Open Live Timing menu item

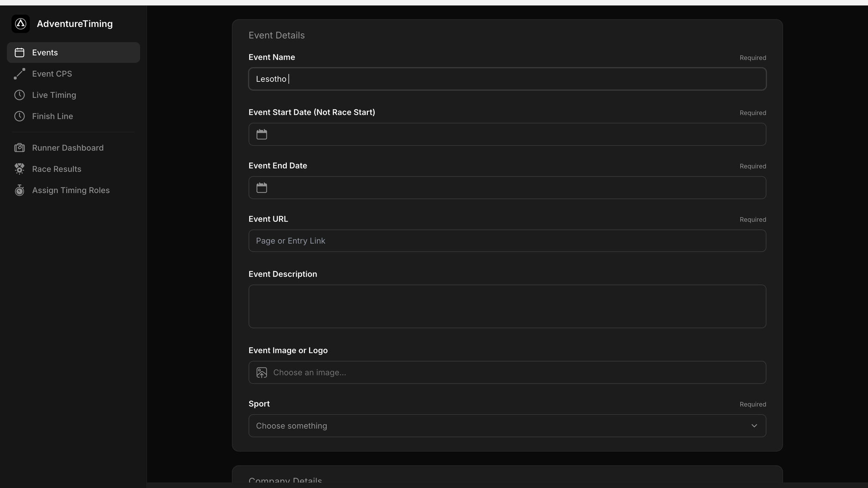click(x=54, y=95)
